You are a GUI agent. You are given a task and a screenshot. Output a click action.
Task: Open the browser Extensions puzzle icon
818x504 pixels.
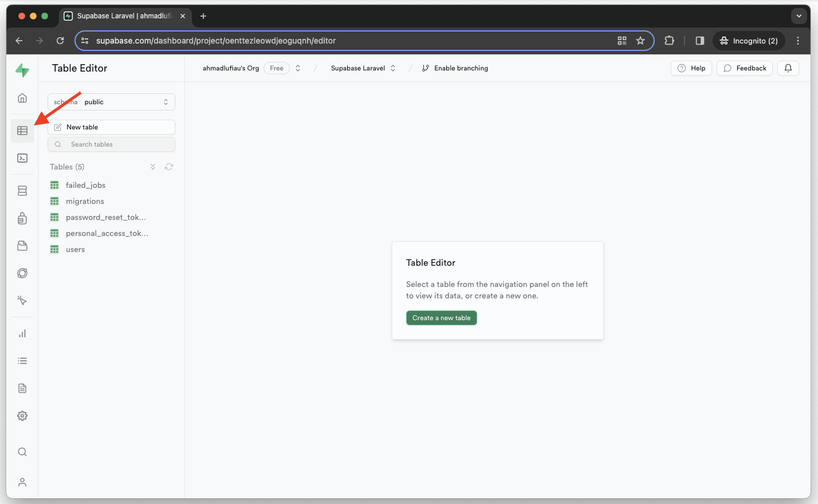click(669, 41)
